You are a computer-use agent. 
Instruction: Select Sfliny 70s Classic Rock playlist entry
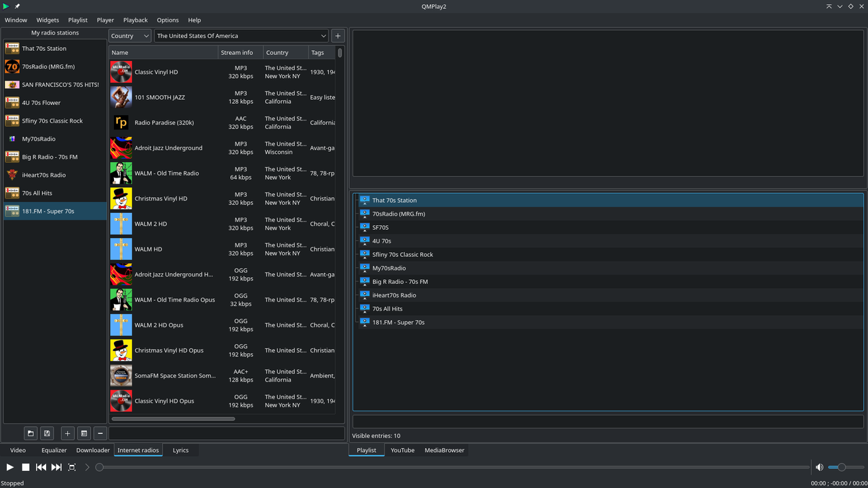(608, 254)
